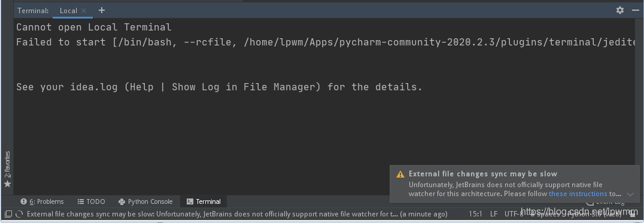644x223 pixels.
Task: Toggle read-only lock icon in status bar
Action: [x=633, y=213]
